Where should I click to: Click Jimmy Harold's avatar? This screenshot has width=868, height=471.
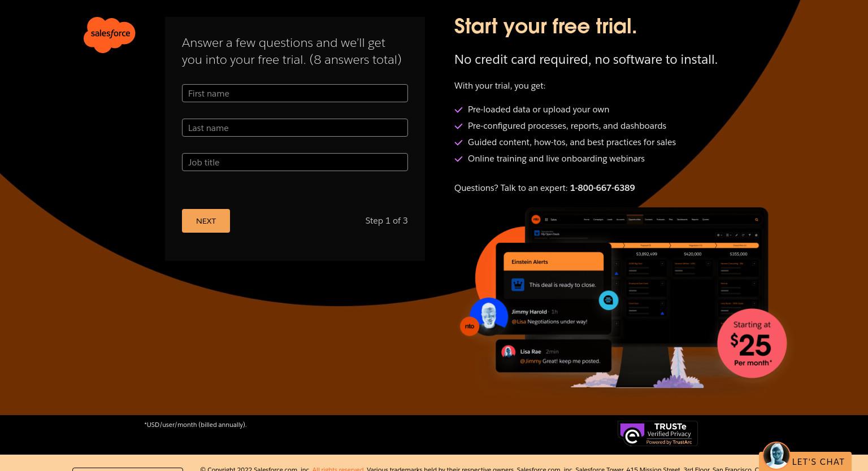coord(488,316)
